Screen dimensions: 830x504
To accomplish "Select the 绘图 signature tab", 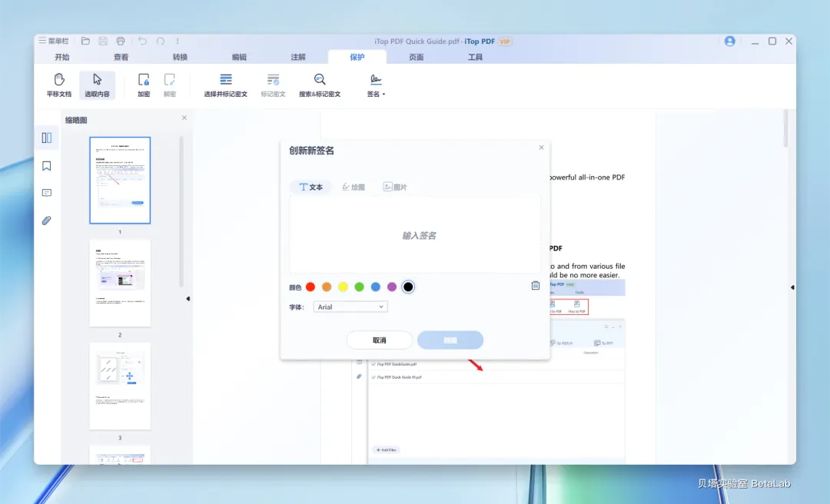I will point(354,187).
